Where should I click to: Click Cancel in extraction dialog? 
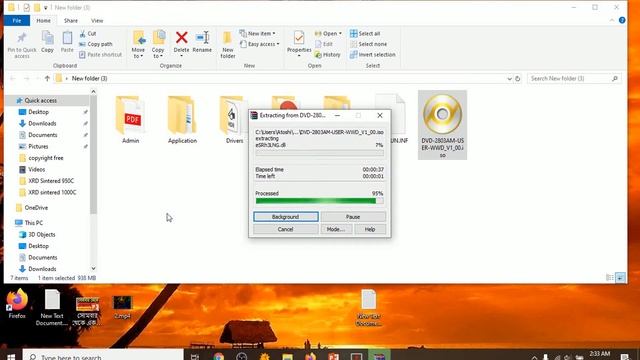point(285,229)
